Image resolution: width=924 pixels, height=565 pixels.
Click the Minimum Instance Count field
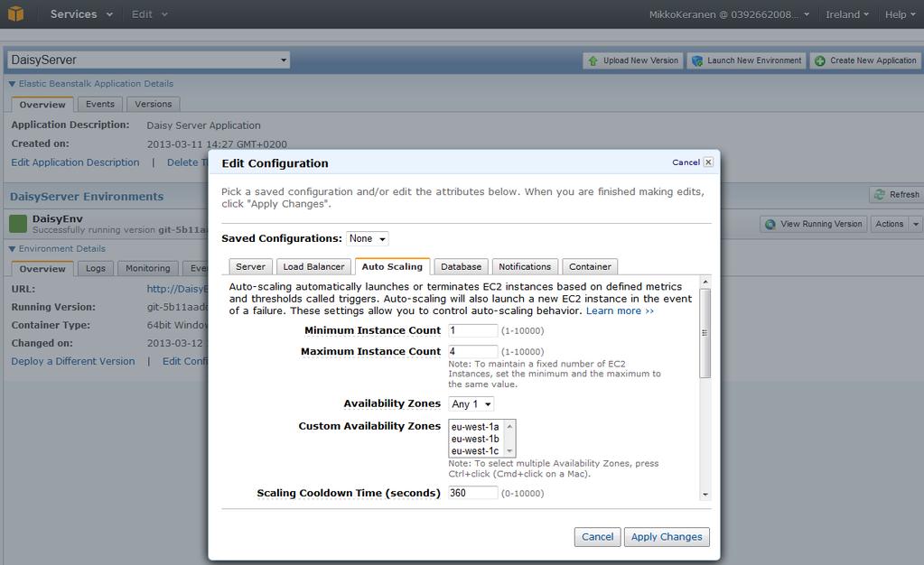pyautogui.click(x=472, y=330)
